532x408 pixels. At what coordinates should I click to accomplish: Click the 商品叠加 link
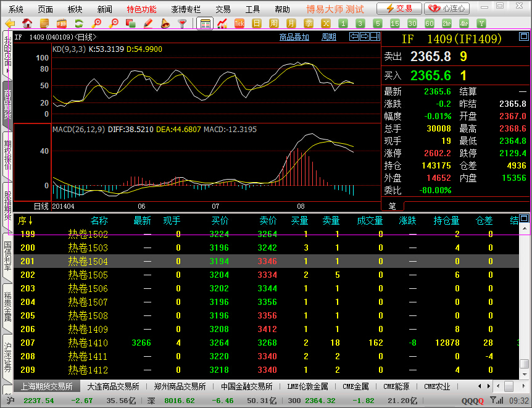[x=294, y=37]
